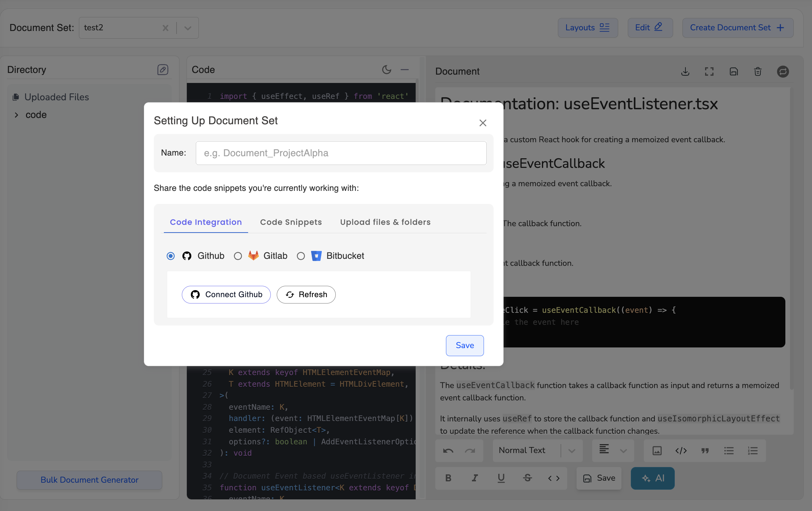This screenshot has width=812, height=511.
Task: Click the Connect Github button
Action: point(226,294)
